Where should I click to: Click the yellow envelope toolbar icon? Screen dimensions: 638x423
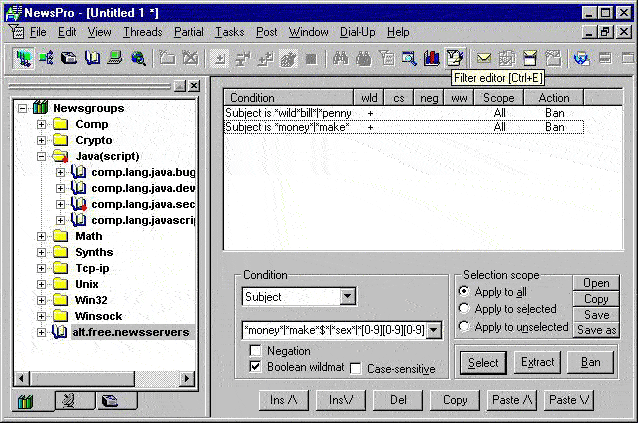[x=484, y=59]
